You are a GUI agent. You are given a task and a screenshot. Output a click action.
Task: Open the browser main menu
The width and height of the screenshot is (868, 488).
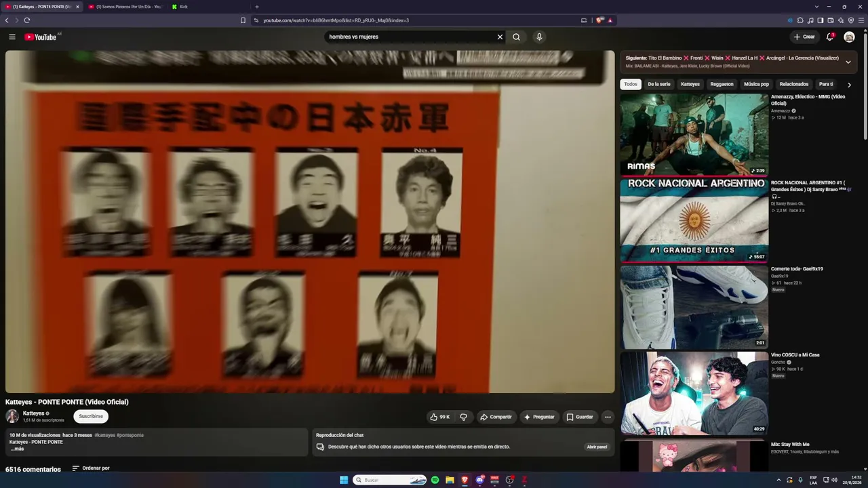861,20
